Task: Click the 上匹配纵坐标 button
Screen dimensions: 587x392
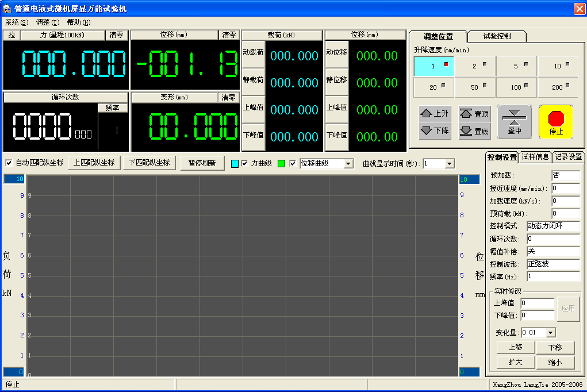Action: click(94, 163)
